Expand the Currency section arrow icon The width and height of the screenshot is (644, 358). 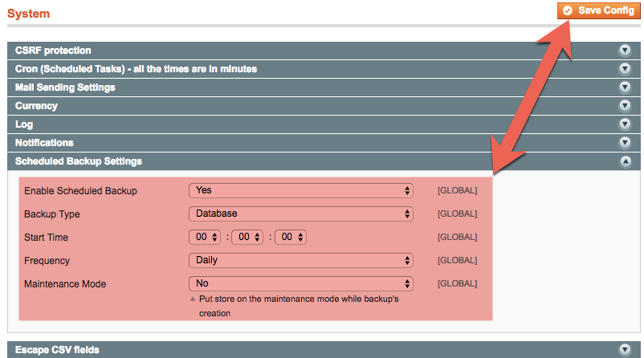pyautogui.click(x=625, y=105)
